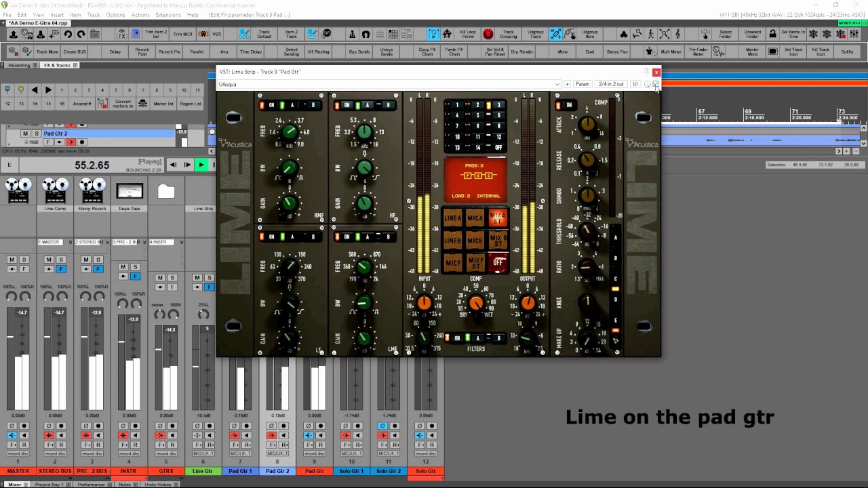Viewport: 868px width, 488px height.
Task: Click the anarchy-symbol toolbar icon
Action: [x=447, y=34]
